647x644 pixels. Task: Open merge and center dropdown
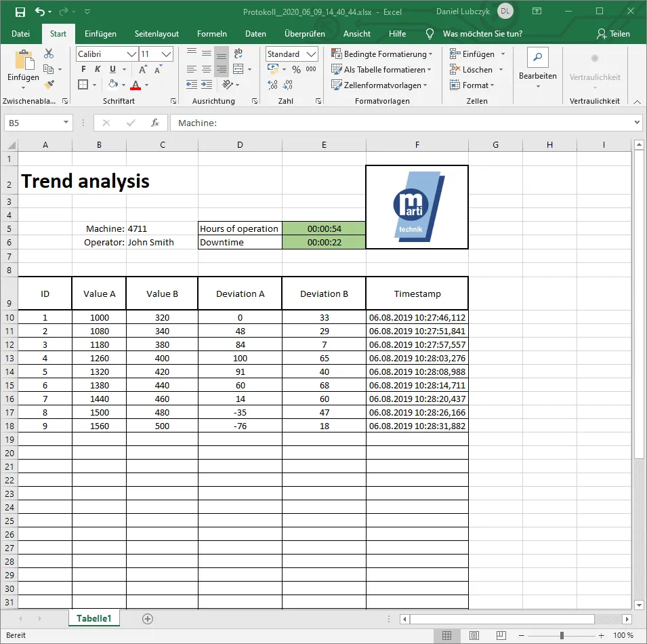(249, 69)
